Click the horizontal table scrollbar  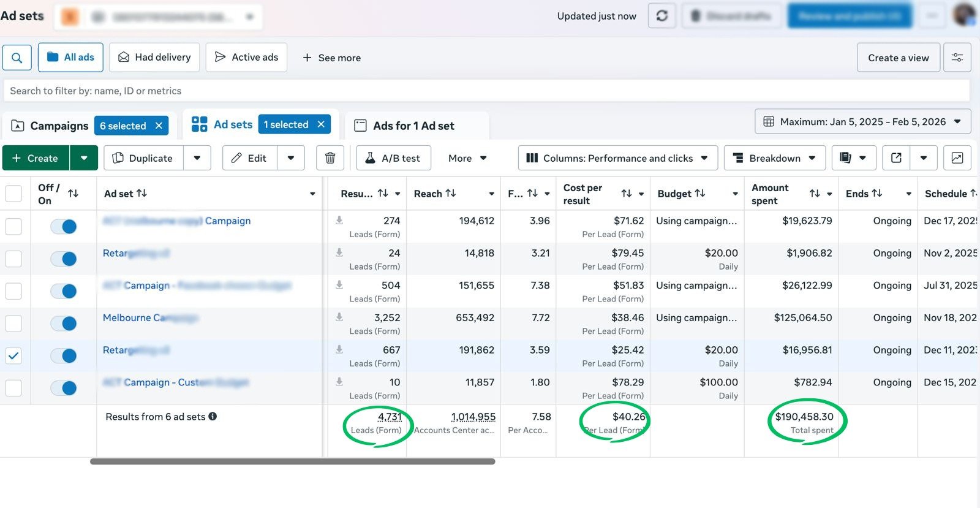pos(292,461)
